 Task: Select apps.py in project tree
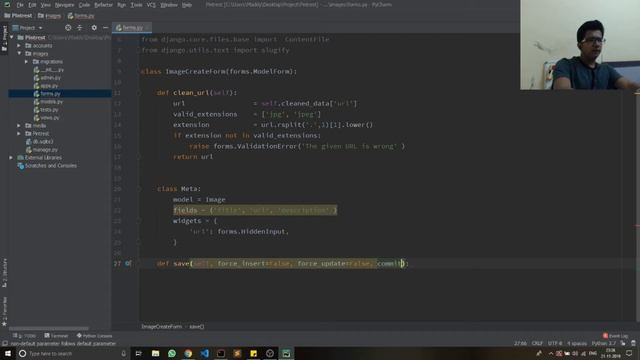pos(46,86)
